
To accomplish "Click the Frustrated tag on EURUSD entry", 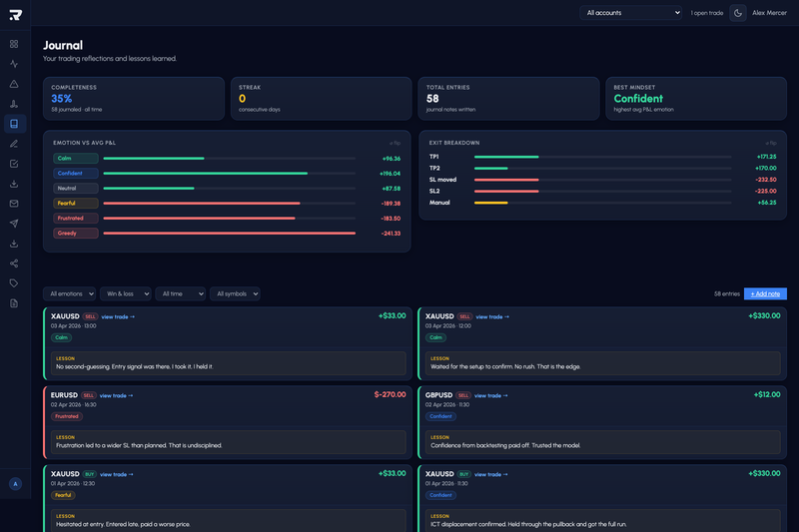I will (x=67, y=416).
